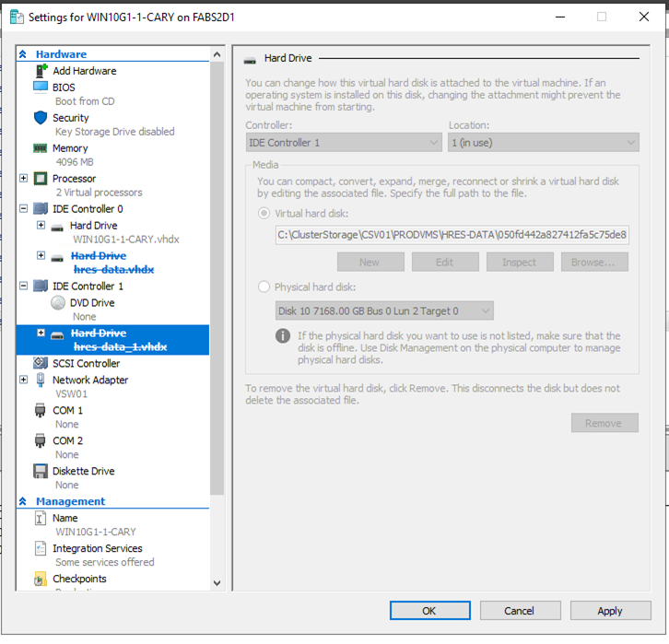Click the Apply button
The height and width of the screenshot is (644, 669).
(x=610, y=611)
